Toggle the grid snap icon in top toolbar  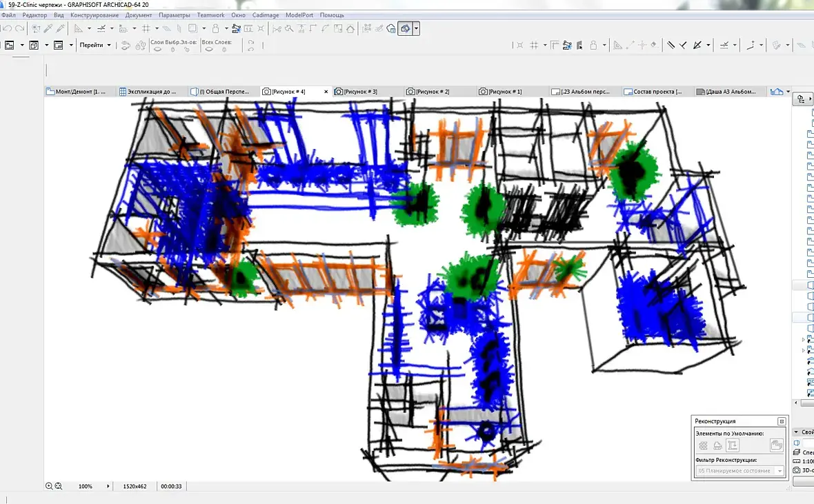click(x=146, y=28)
